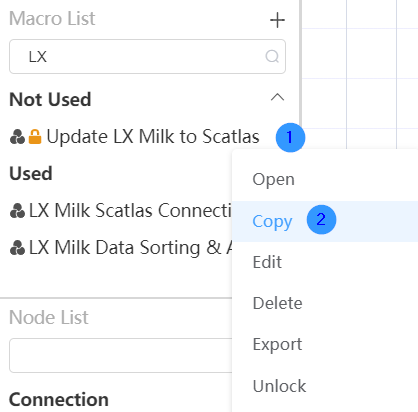Click the orange lock icon on Update LX Milk
The image size is (418, 412).
[x=35, y=137]
